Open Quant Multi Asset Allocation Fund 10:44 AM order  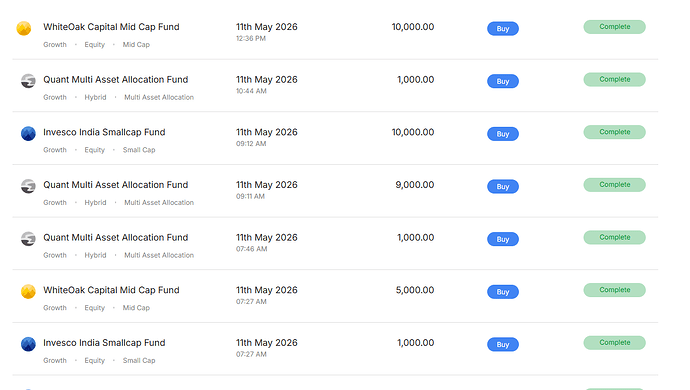point(116,80)
